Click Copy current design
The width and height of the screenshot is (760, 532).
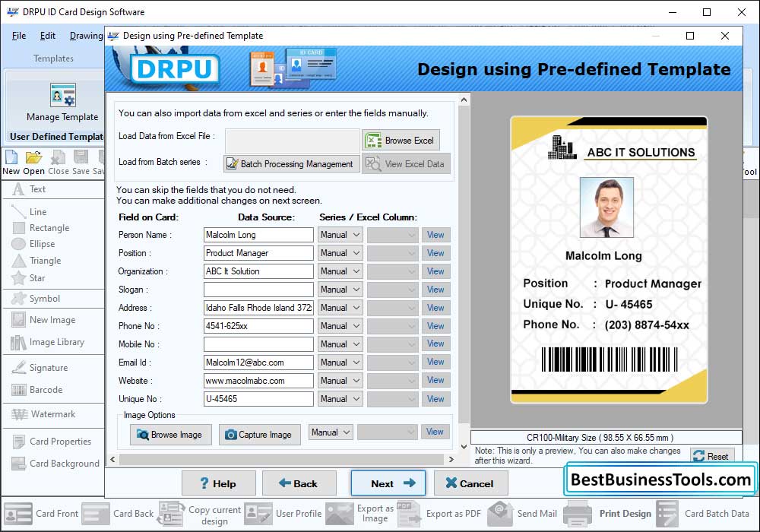199,515
